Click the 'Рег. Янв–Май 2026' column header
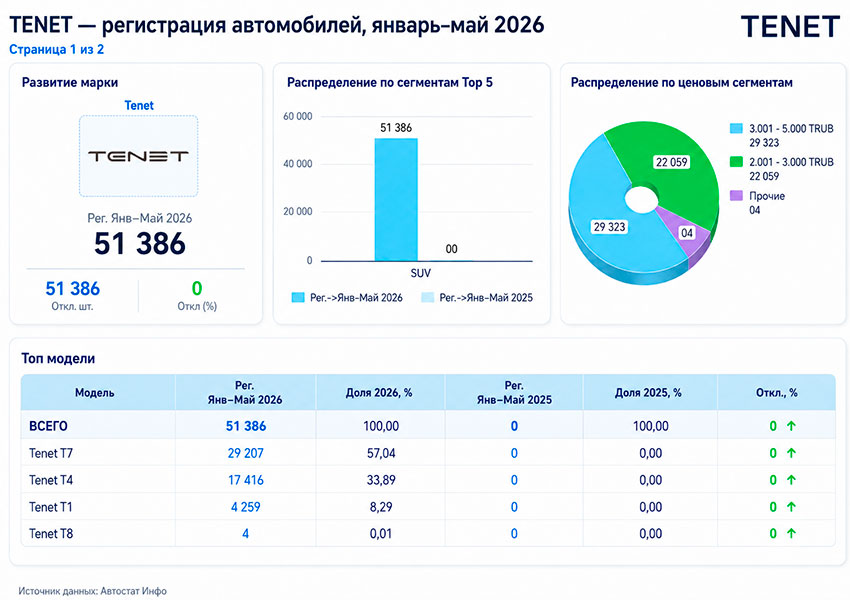This screenshot has height=600, width=850. pos(245,392)
